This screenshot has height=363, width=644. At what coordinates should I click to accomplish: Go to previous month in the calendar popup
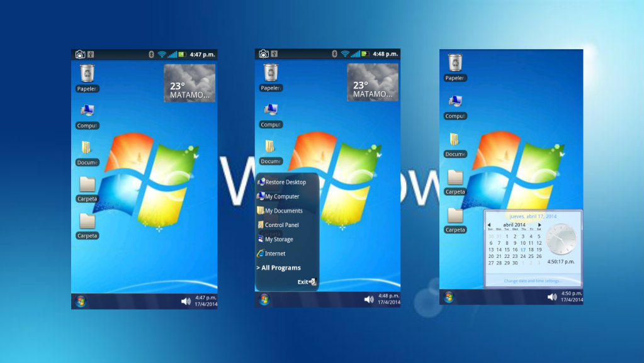pos(490,225)
